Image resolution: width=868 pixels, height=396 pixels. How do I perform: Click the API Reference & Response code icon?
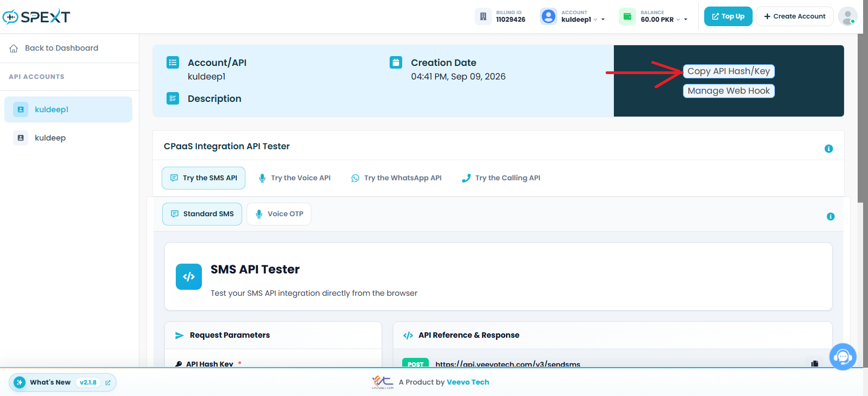click(x=408, y=336)
